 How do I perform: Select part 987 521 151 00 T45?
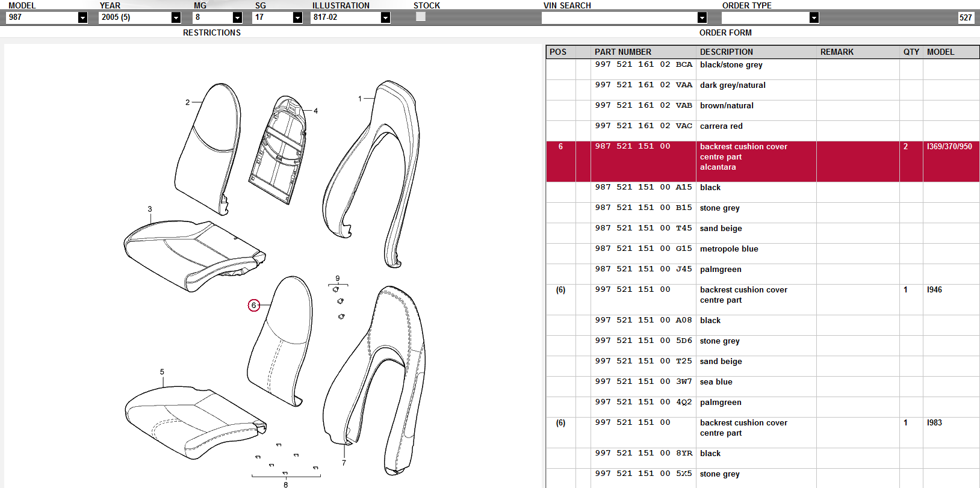(x=644, y=228)
